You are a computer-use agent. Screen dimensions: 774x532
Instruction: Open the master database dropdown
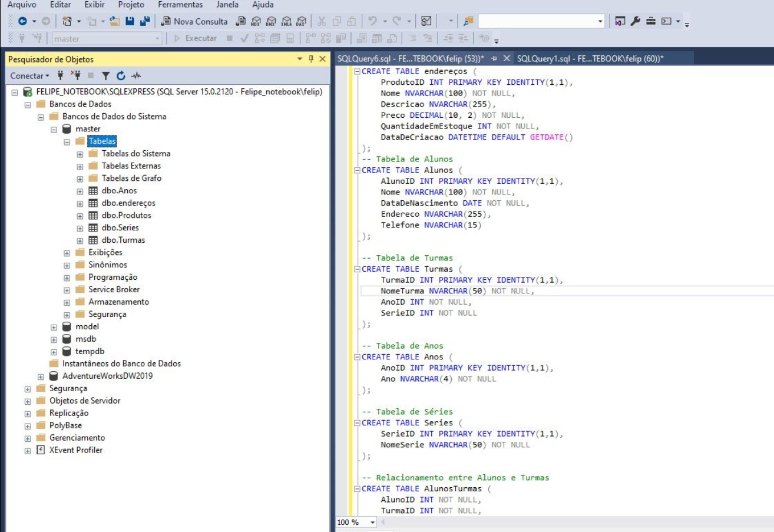coord(157,39)
